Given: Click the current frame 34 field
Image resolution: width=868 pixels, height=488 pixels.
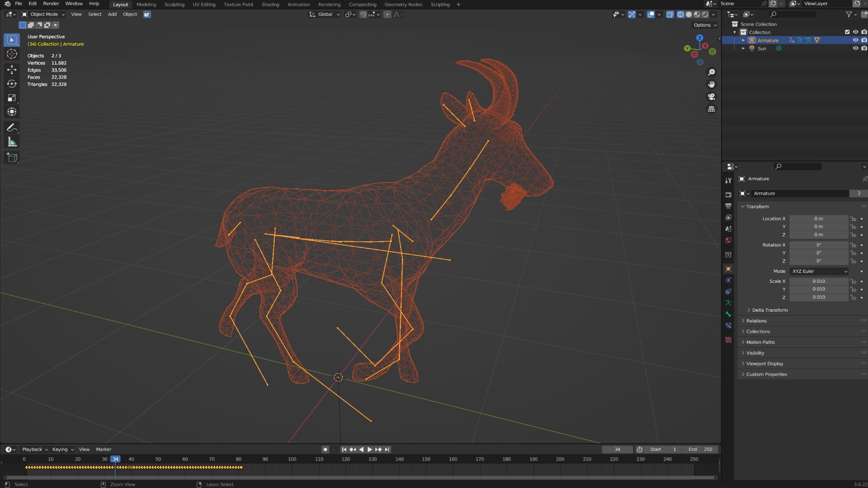Looking at the screenshot, I should 617,450.
